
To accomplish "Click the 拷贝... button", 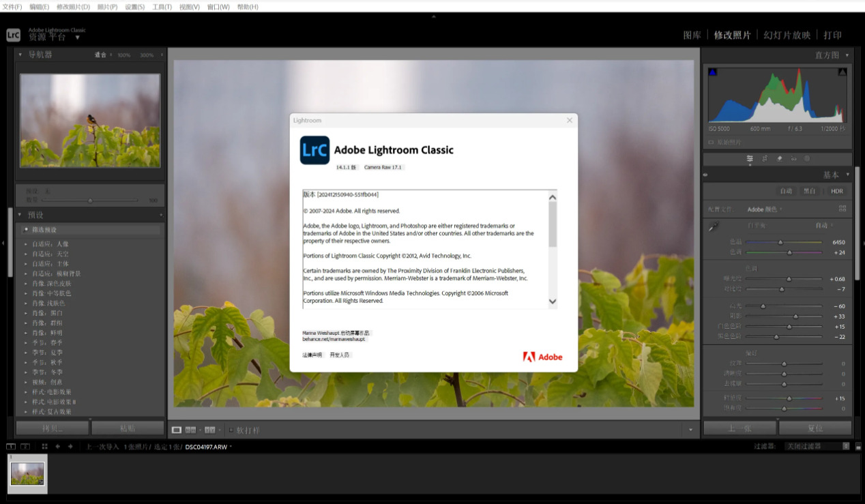I will [53, 428].
